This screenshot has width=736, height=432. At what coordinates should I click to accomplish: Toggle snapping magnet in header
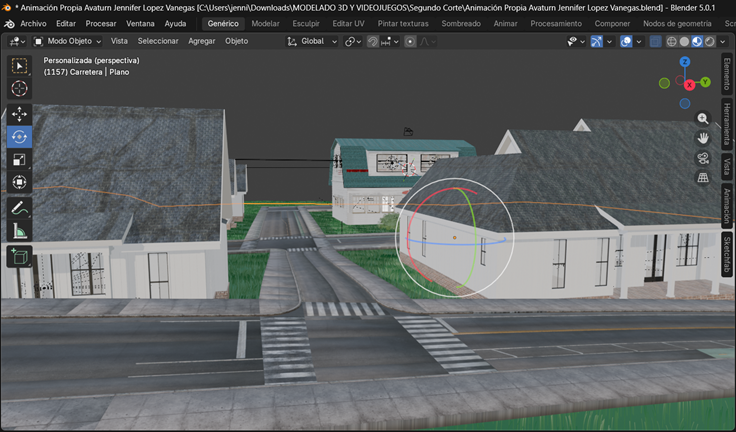[x=372, y=41]
